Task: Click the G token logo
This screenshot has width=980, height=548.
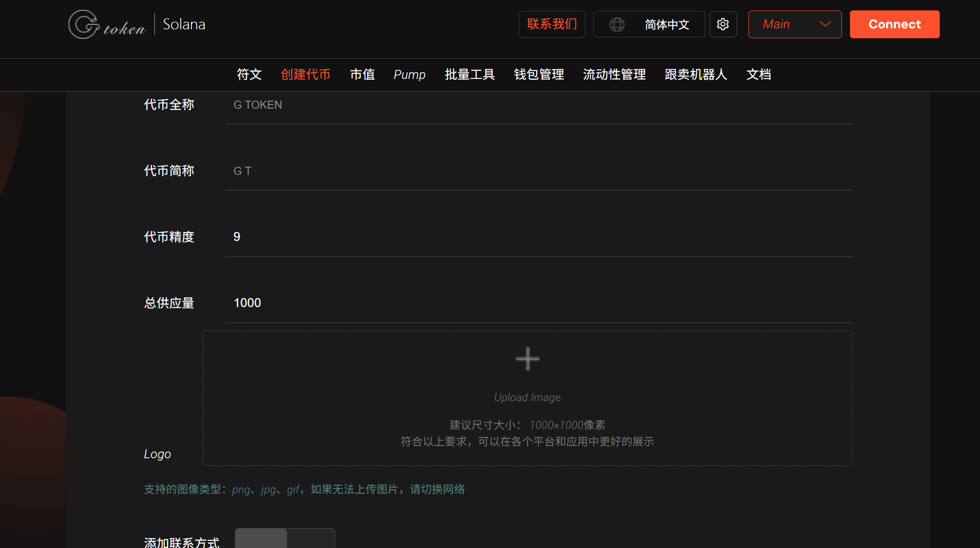Action: point(107,24)
